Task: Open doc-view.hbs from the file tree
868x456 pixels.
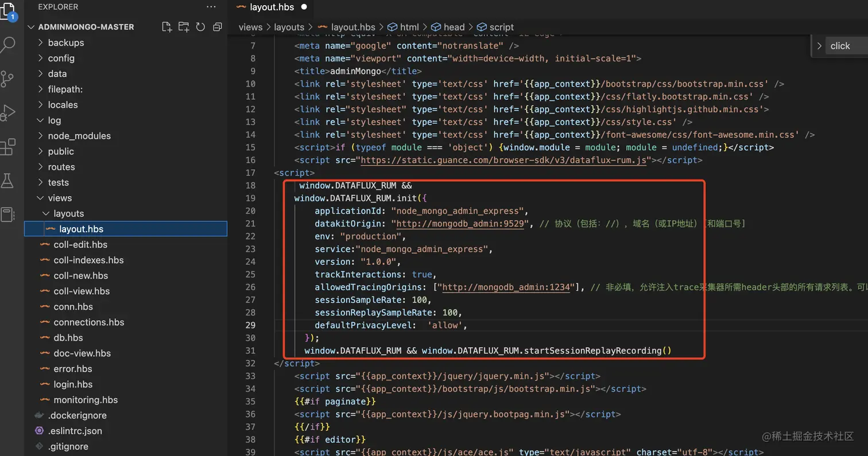Action: coord(126,353)
